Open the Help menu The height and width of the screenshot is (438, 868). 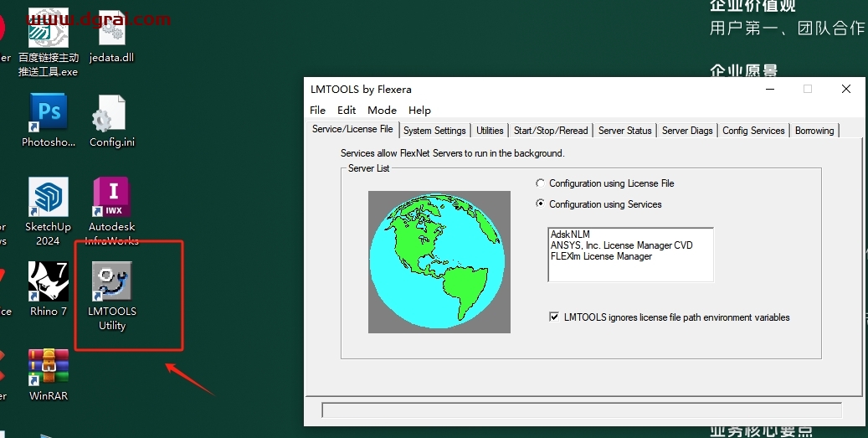[419, 110]
